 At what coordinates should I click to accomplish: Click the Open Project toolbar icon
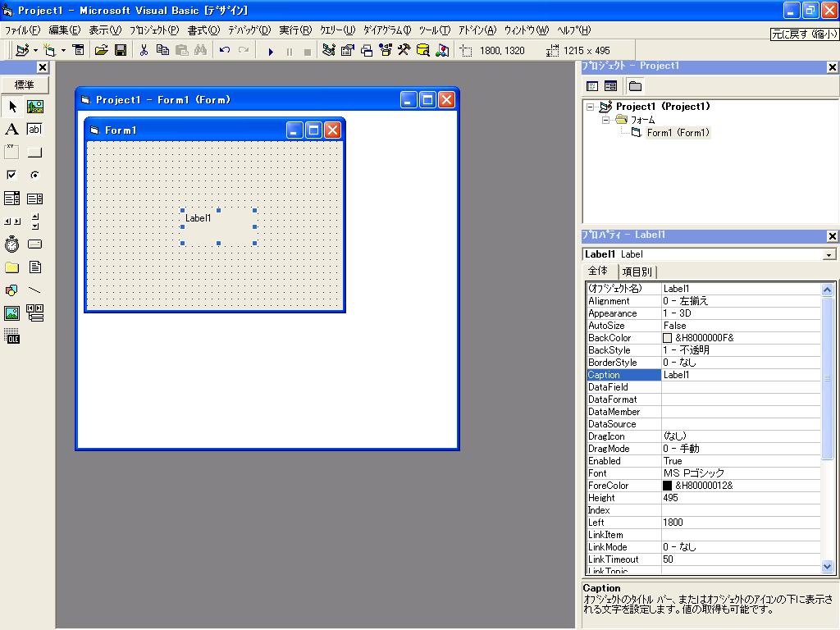(x=101, y=50)
